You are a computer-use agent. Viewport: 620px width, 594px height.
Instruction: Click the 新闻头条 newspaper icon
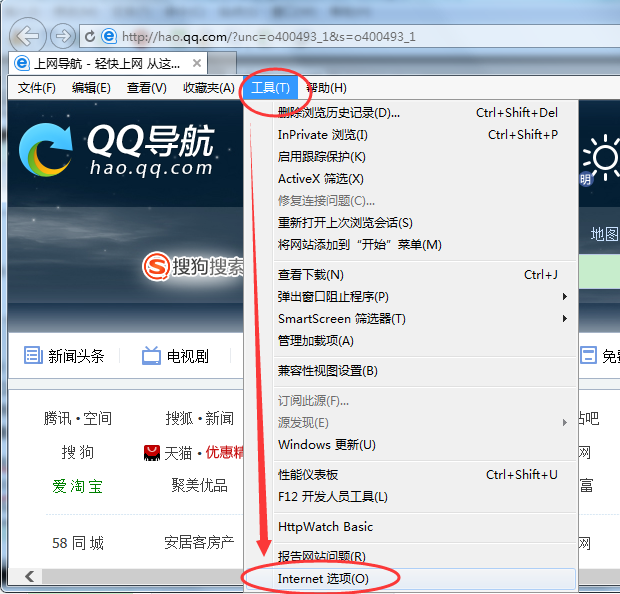click(33, 356)
